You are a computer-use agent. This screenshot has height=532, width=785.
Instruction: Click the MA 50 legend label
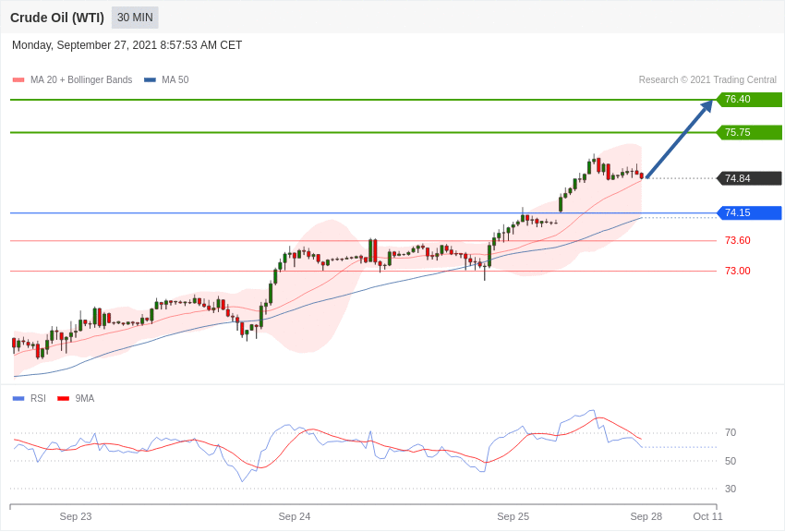click(175, 80)
